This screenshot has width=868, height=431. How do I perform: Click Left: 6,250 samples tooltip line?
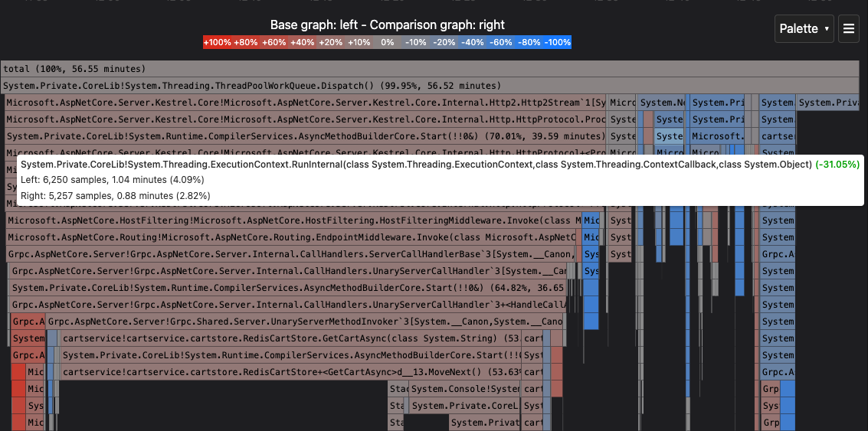(x=113, y=180)
